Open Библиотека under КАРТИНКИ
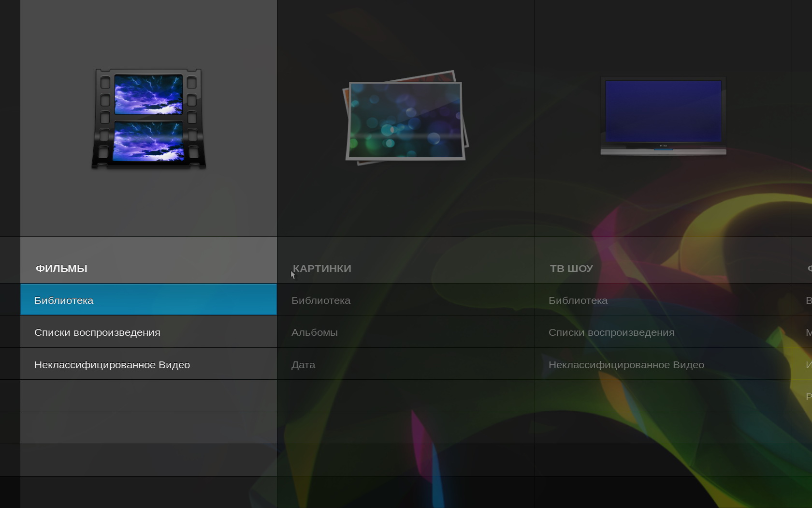The image size is (812, 508). [406, 299]
